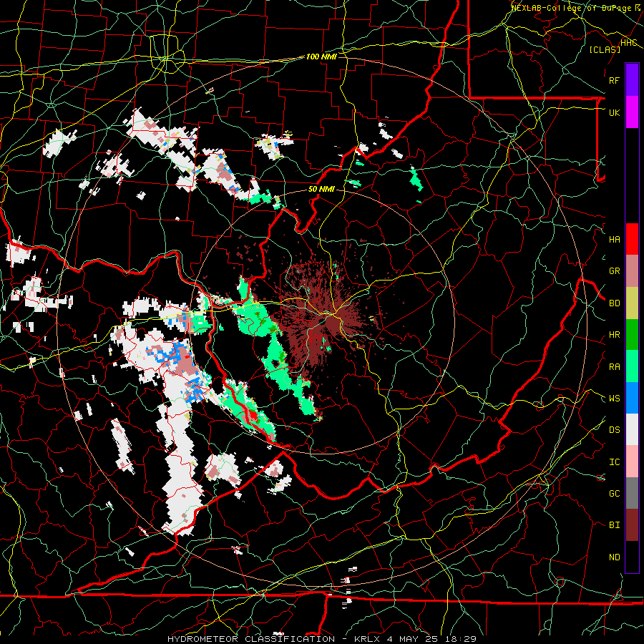Click the WS legend label
644x644 pixels.
pyautogui.click(x=615, y=399)
